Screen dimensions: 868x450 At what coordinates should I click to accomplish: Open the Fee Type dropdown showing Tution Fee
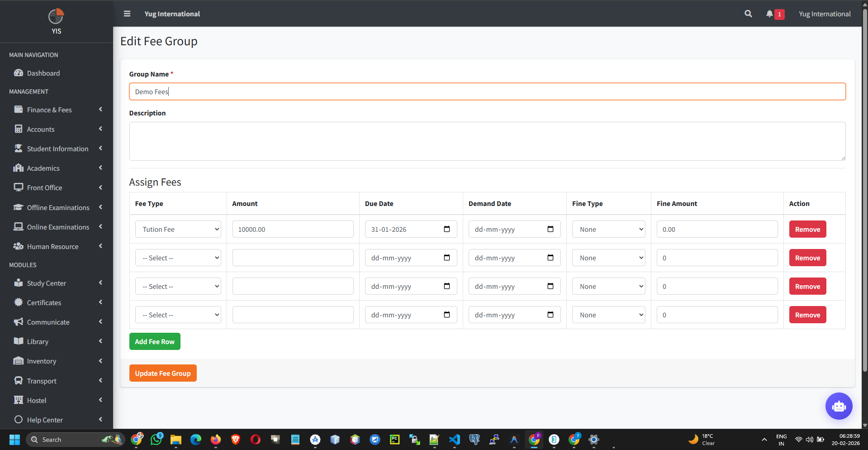coord(178,229)
